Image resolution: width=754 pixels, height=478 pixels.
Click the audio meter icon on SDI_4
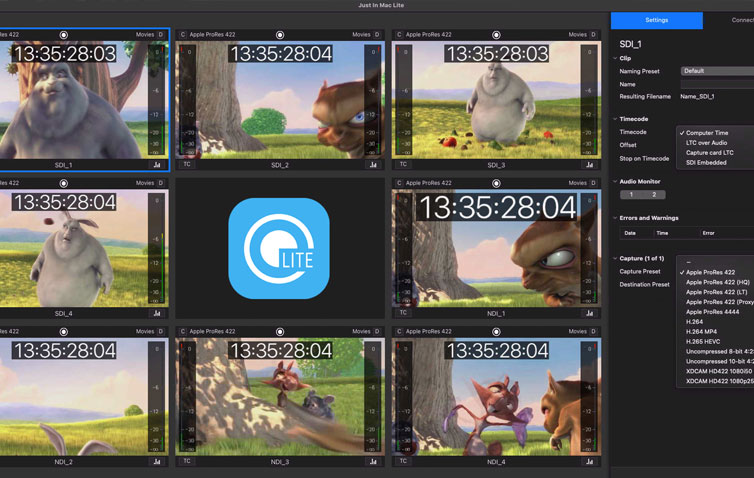(157, 313)
